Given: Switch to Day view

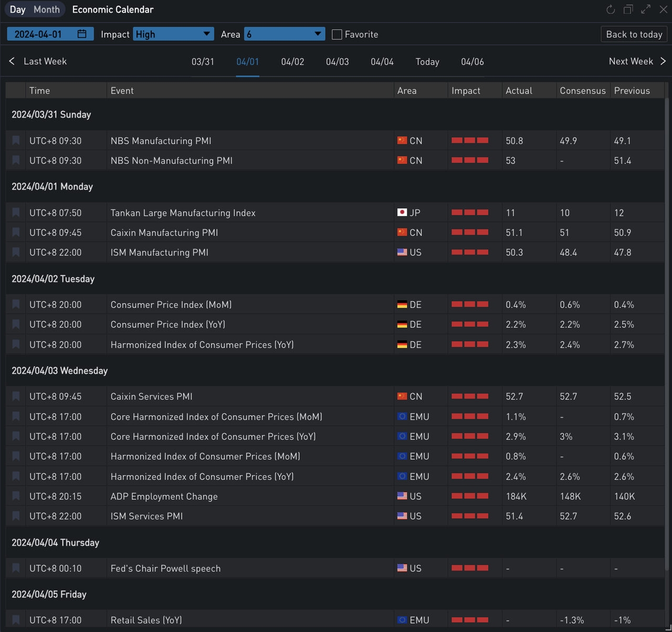Looking at the screenshot, I should coord(17,9).
